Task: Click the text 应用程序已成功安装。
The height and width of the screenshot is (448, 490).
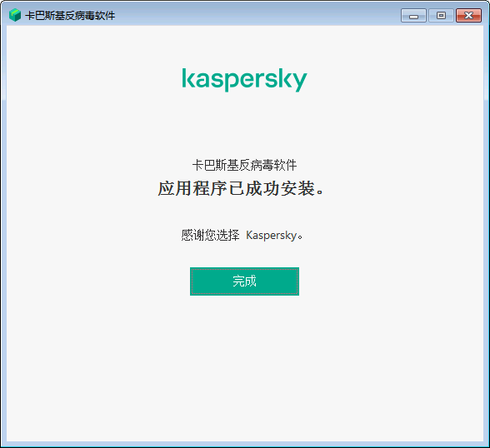Action: (x=242, y=188)
